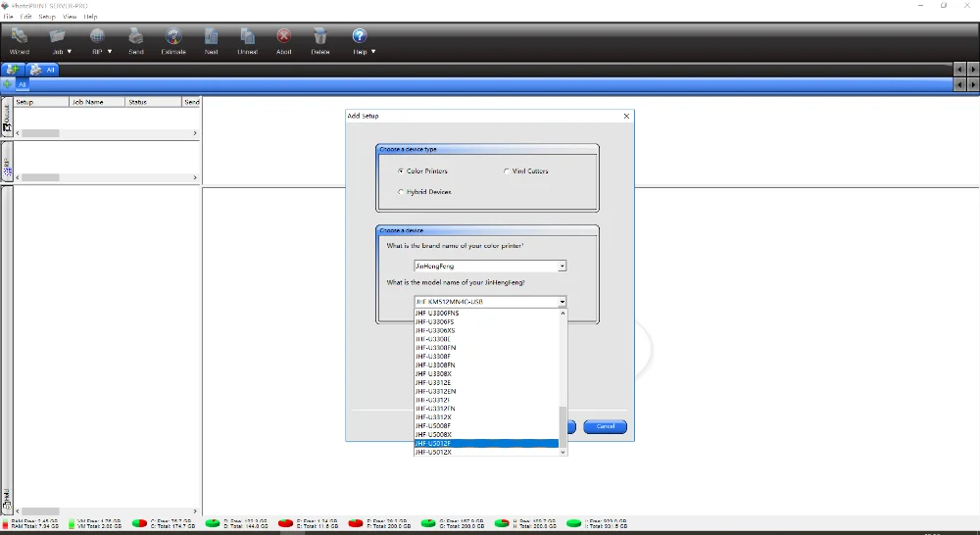Choose JHF-U5008F in model list
The image size is (980, 535).
(x=486, y=425)
